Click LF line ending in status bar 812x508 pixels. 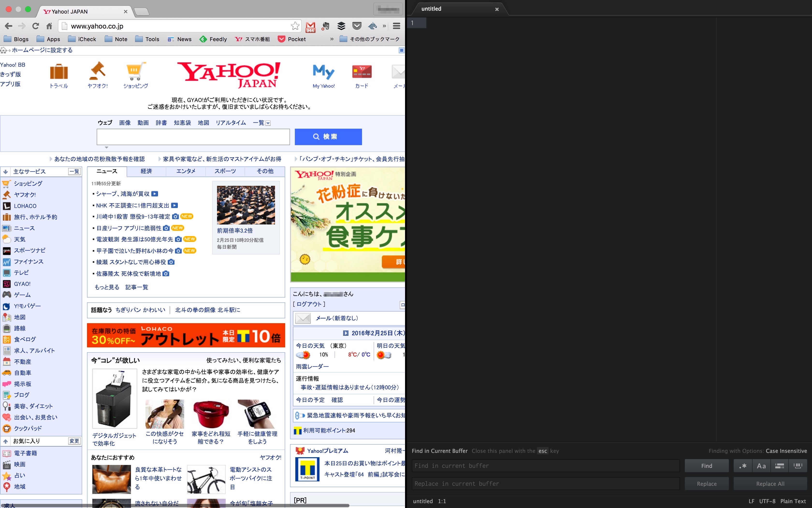click(752, 501)
